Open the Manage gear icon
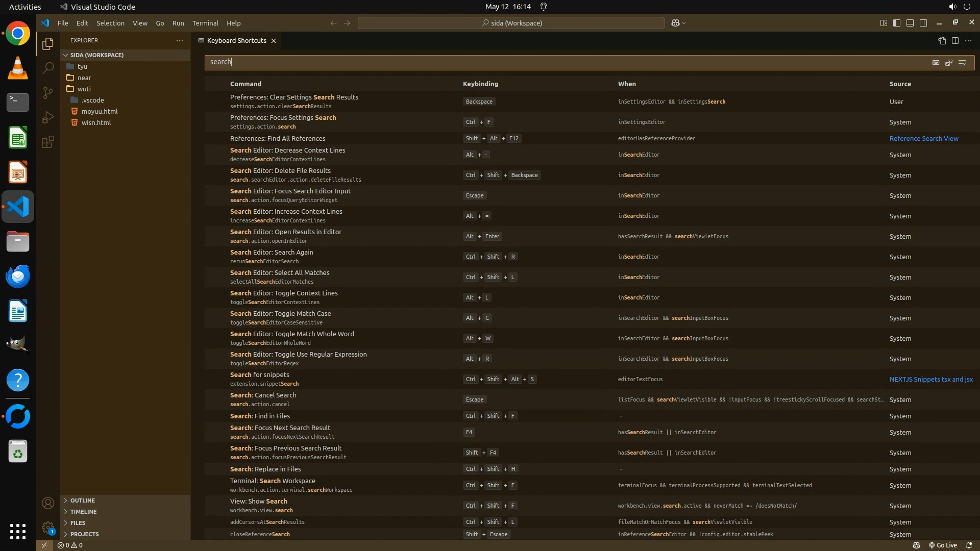Screen dimensions: 980x551 [x=48, y=528]
